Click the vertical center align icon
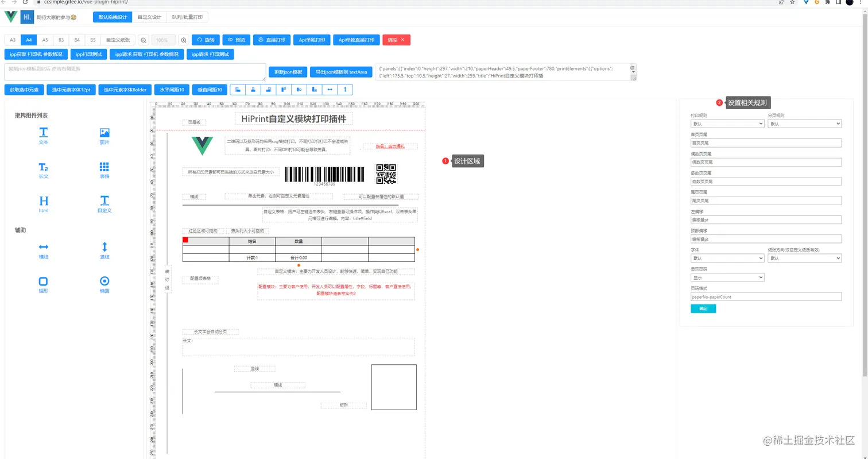This screenshot has height=459, width=868. coord(299,90)
